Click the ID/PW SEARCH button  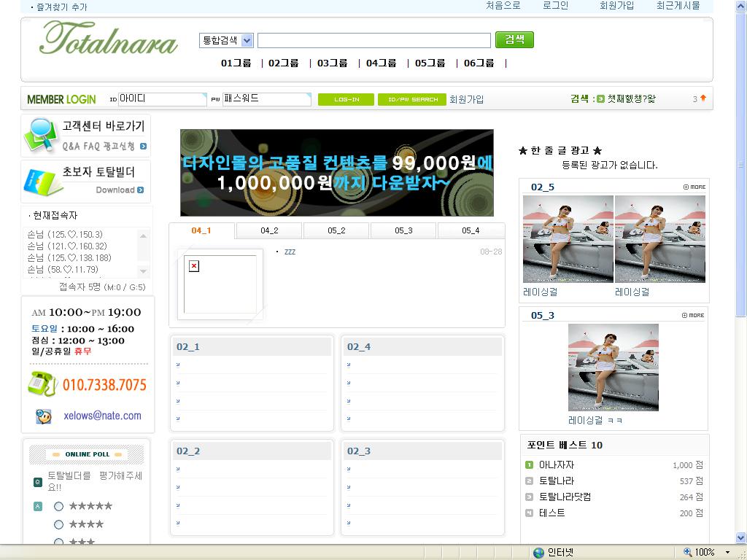tap(412, 99)
